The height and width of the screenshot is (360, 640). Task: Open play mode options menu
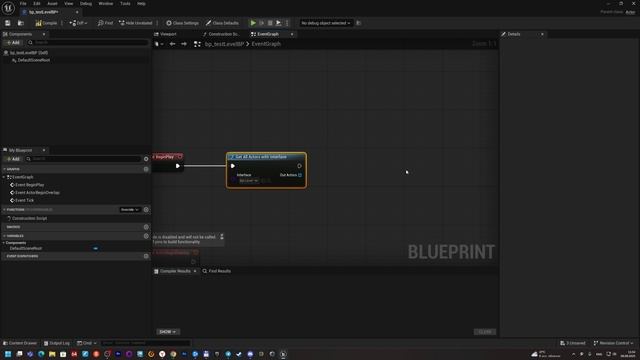click(287, 23)
